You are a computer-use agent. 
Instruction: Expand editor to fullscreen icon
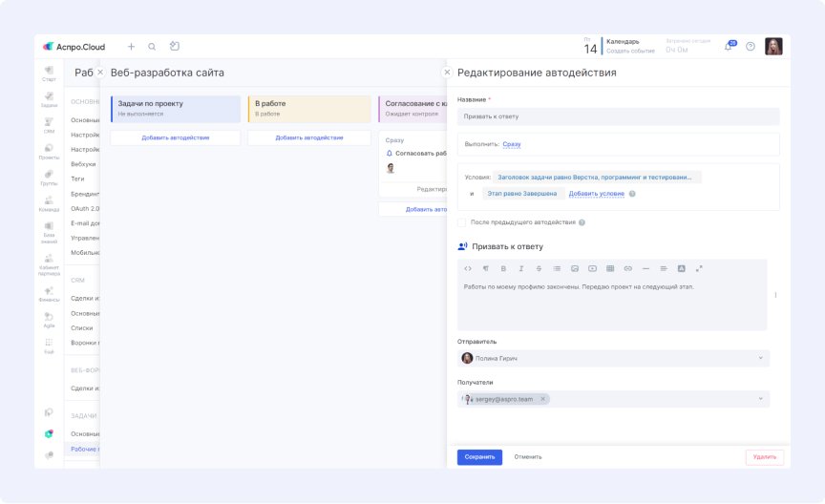(699, 268)
